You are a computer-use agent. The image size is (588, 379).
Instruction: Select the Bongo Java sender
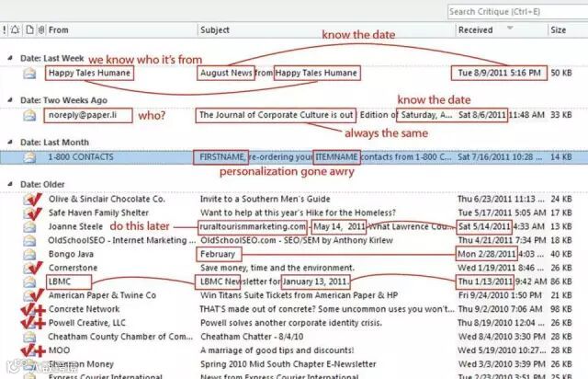tap(71, 254)
